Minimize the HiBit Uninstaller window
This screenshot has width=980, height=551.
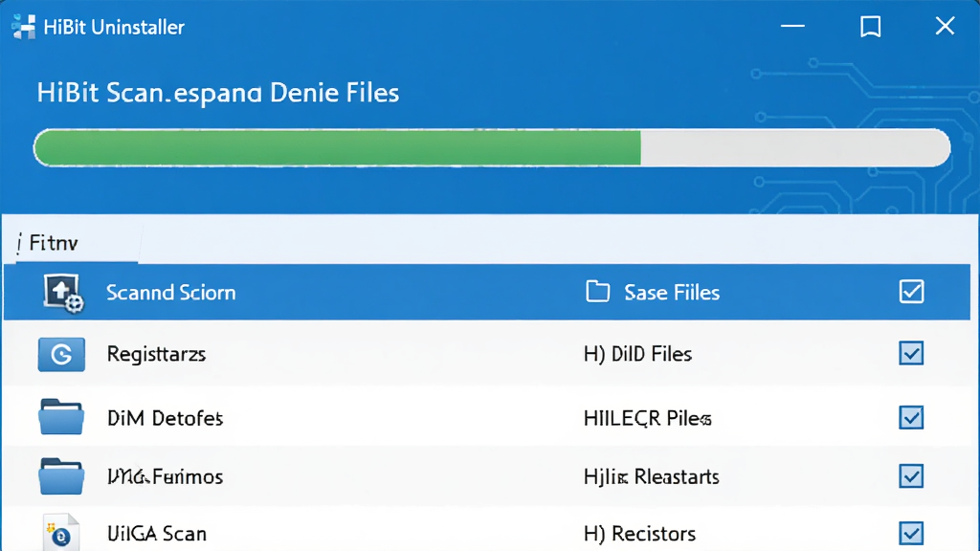click(x=792, y=26)
